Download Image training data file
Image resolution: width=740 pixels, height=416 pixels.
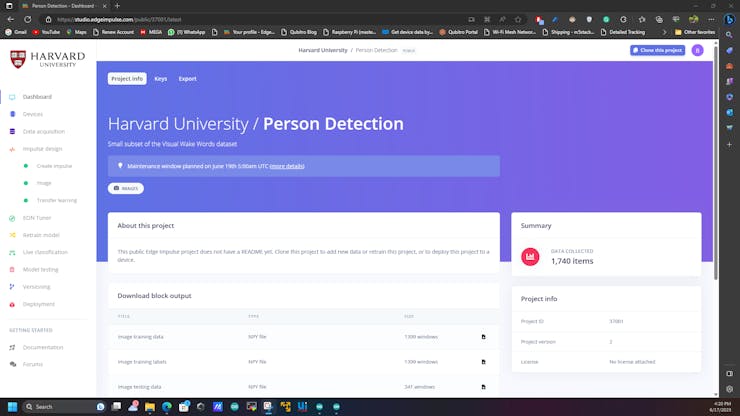pyautogui.click(x=483, y=337)
